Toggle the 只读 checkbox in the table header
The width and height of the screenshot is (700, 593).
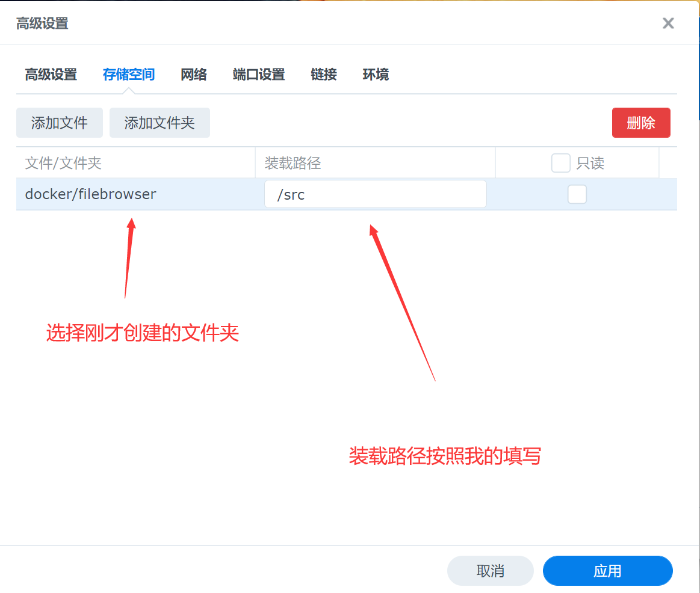561,163
